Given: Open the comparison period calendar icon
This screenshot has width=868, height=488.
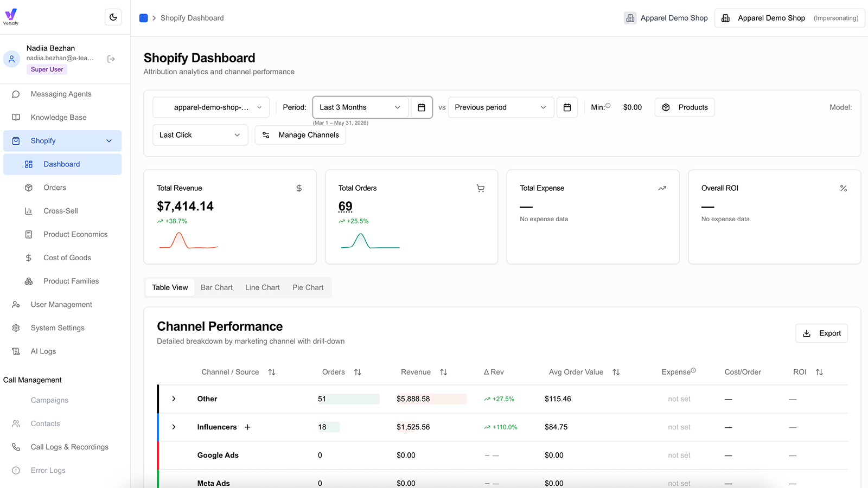Looking at the screenshot, I should tap(567, 107).
